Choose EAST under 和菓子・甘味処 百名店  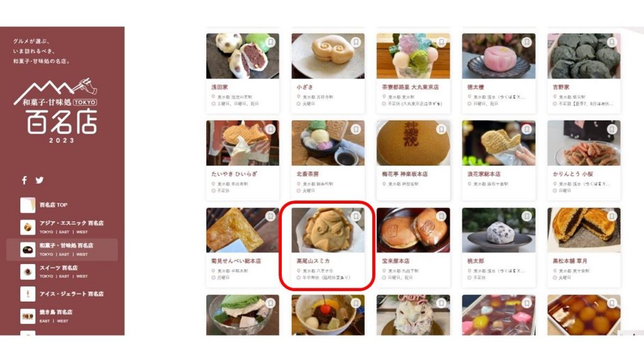point(64,255)
